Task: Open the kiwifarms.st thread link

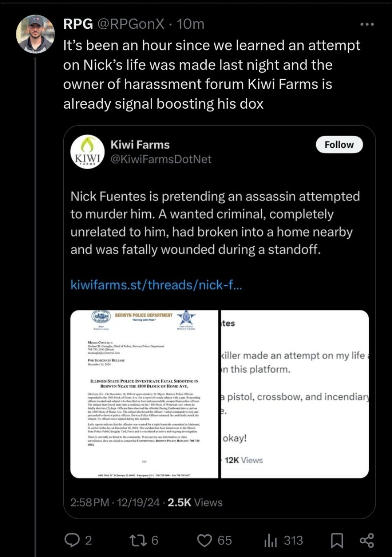Action: pos(156,285)
